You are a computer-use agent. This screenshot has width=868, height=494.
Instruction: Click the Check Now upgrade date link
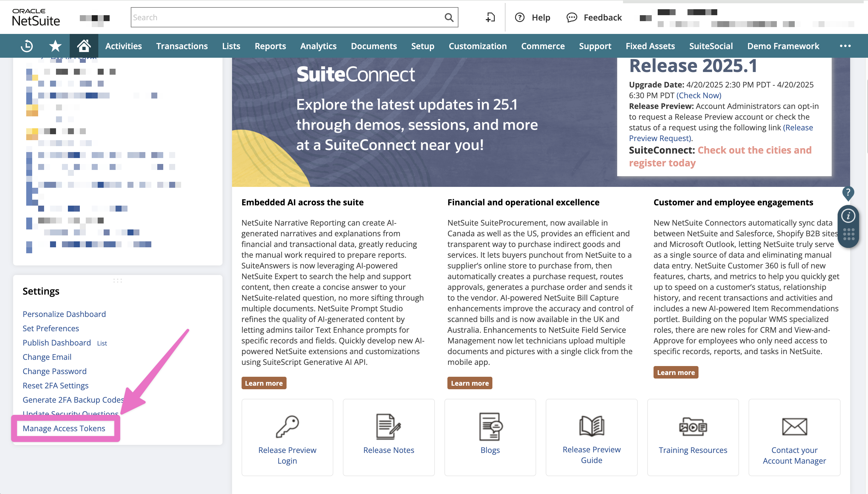[699, 95]
